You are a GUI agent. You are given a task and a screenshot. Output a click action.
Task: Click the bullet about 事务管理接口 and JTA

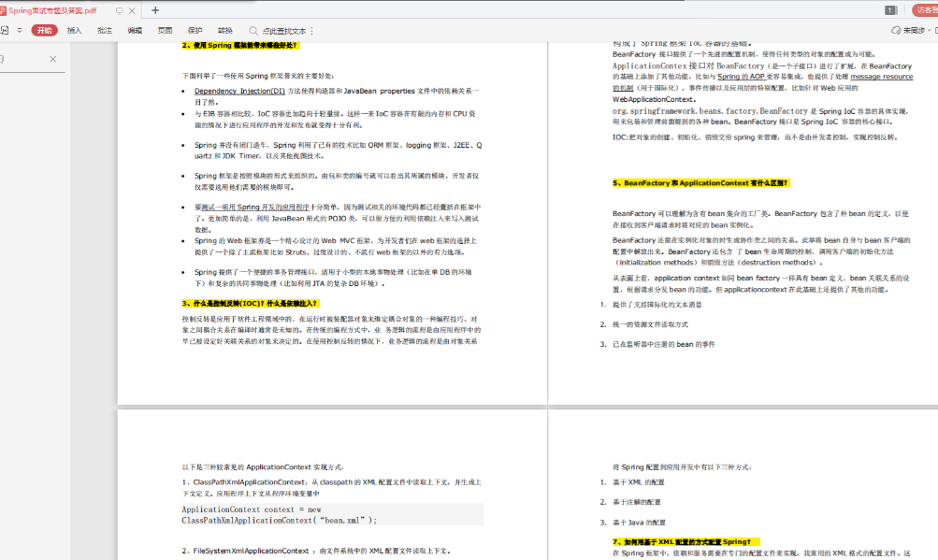pos(333,278)
